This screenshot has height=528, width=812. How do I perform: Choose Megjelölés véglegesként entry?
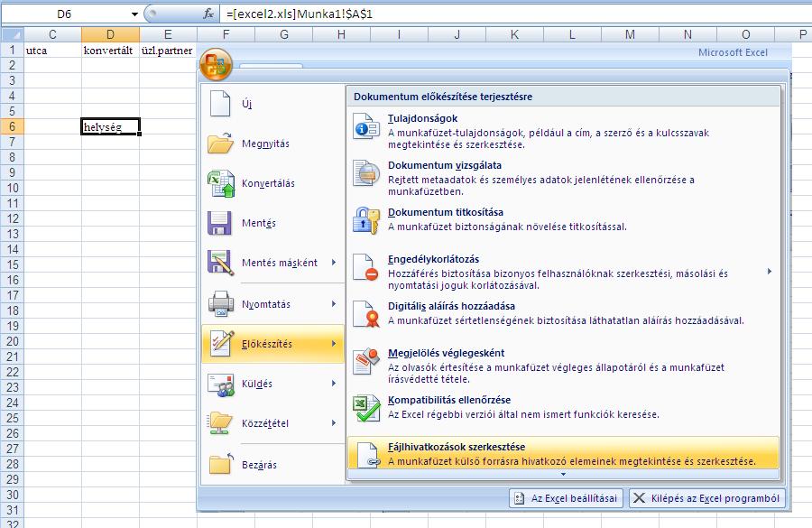coord(563,366)
